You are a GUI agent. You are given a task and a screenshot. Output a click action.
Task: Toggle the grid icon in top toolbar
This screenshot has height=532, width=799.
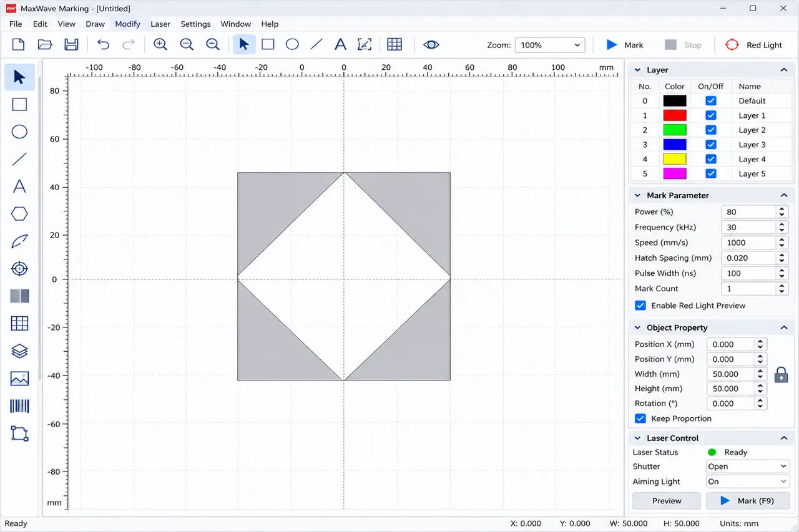tap(395, 44)
